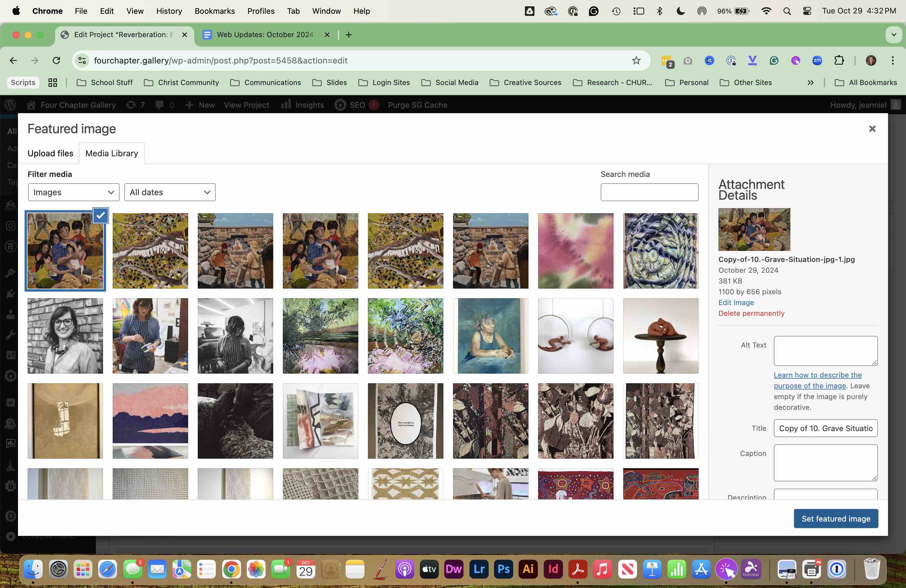Close the Featured image dialog
The height and width of the screenshot is (588, 906).
point(872,129)
